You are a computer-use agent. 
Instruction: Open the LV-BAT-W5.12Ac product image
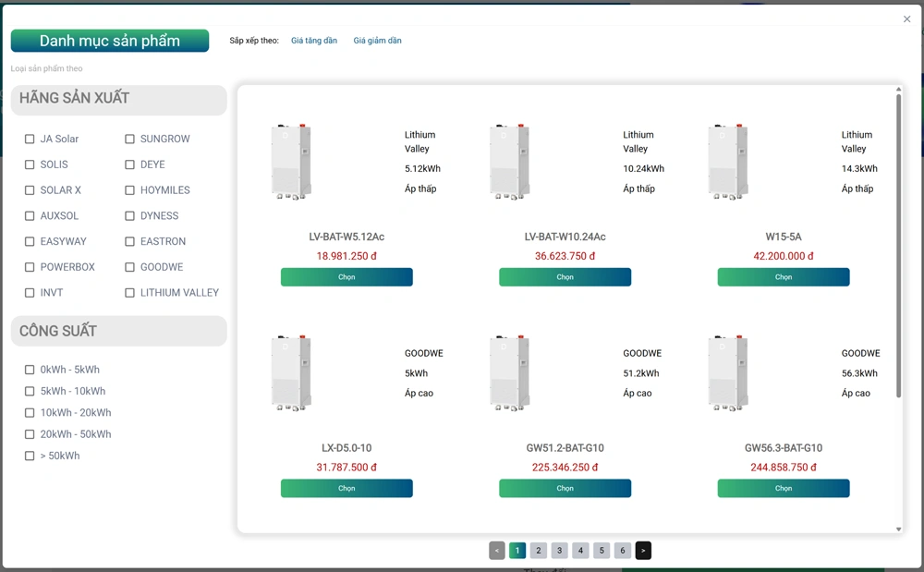[x=291, y=162]
